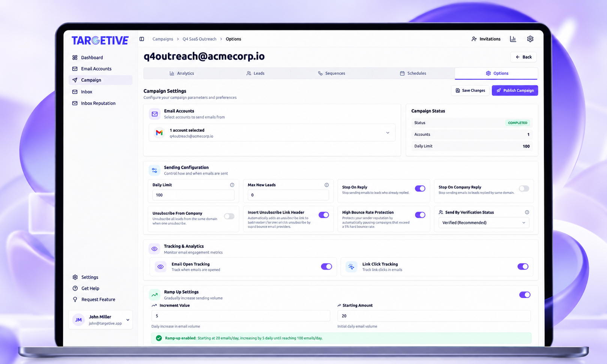Click the Email Accounts envelope icon
This screenshot has width=607, height=364.
coord(75,69)
